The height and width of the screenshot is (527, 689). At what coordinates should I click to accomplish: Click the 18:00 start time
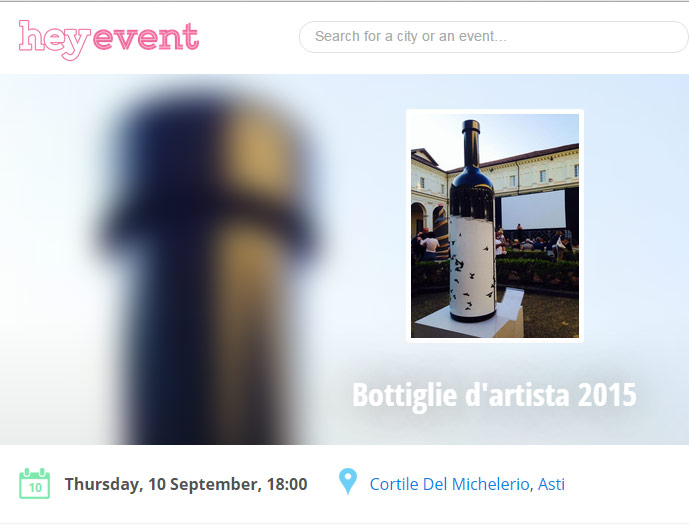pos(287,484)
